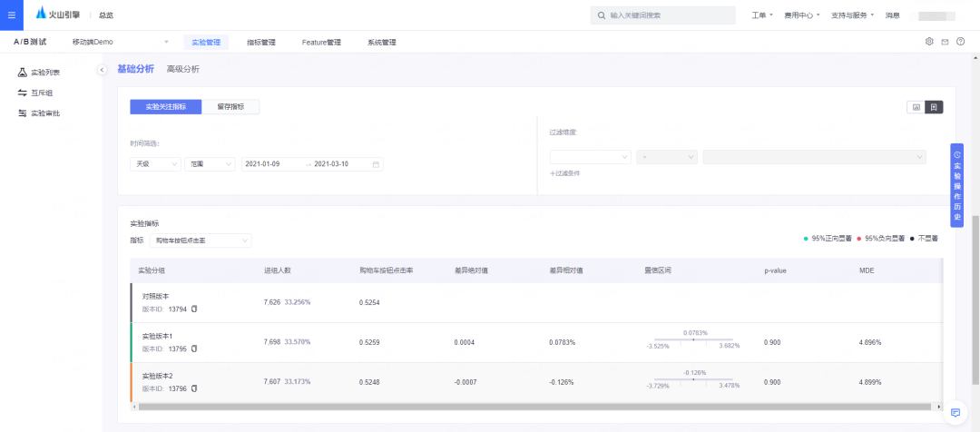Viewport: 980px width, 432px height.
Task: Collapse the left sidebar with arrow icon
Action: [x=102, y=70]
